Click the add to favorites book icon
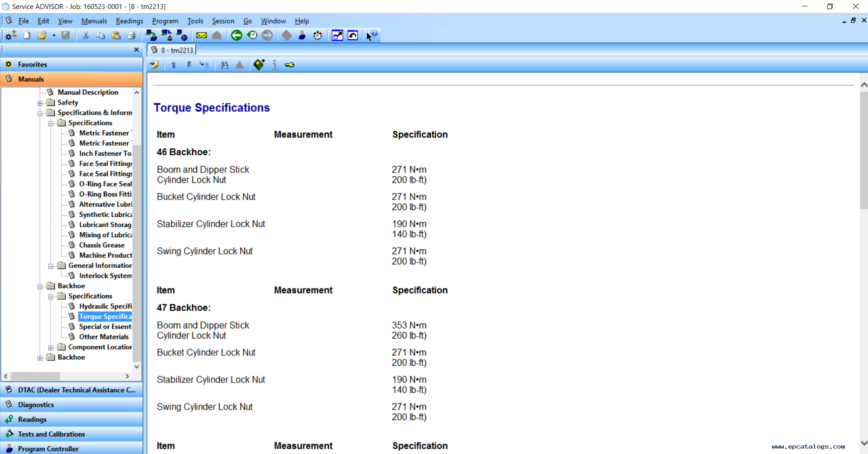This screenshot has height=454, width=868. coord(259,65)
